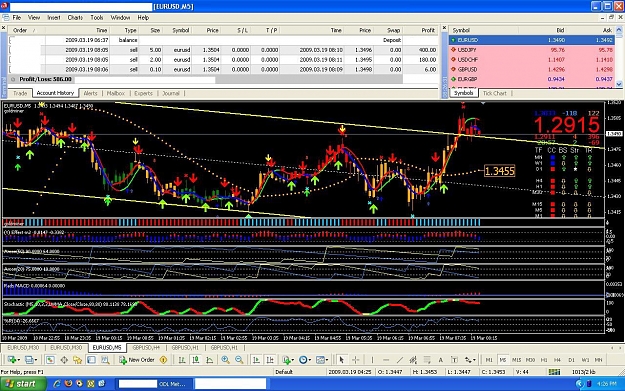Switch to the Journal terminal tab
625x391 pixels.
click(171, 93)
